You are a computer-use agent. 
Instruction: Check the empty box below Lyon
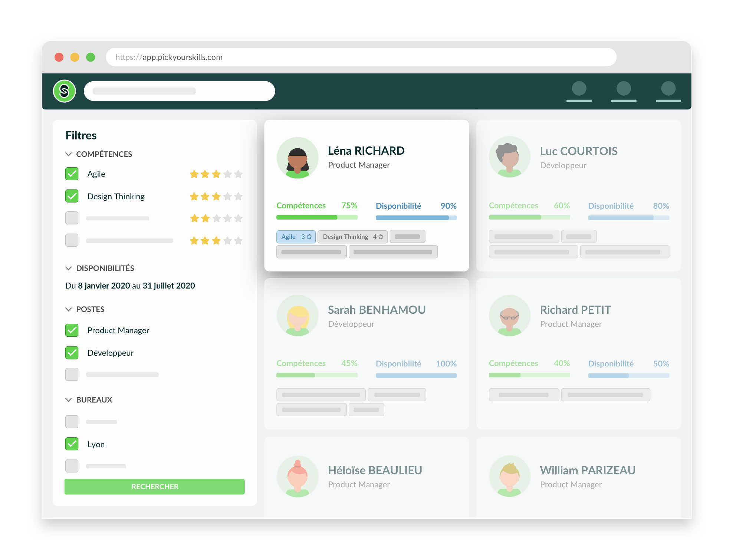(72, 466)
